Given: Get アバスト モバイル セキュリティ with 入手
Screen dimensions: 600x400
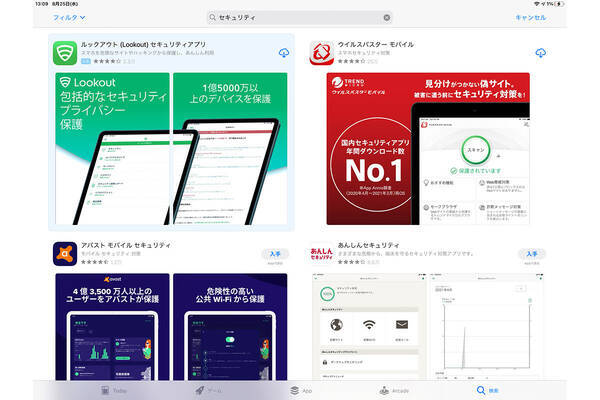Looking at the screenshot, I should 275,254.
